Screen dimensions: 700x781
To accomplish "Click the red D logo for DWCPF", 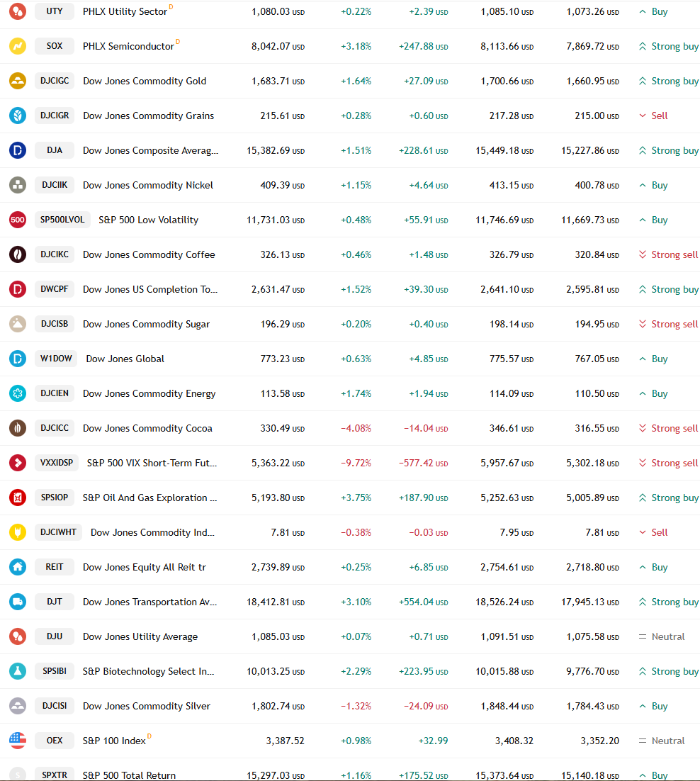I will 18,289.
